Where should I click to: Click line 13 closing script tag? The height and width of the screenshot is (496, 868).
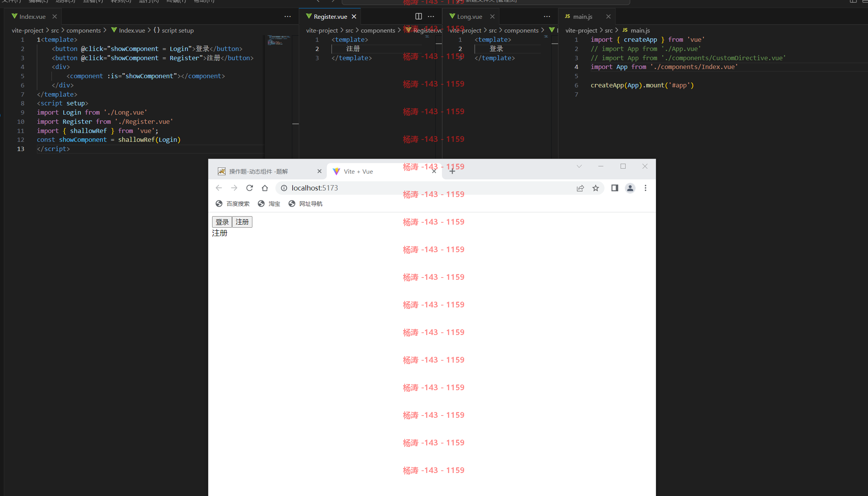[53, 149]
